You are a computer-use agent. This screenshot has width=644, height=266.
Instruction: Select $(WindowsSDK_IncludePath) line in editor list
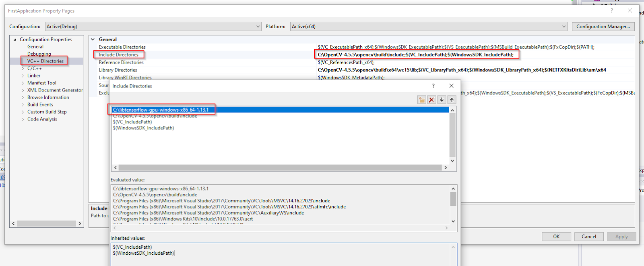coord(143,128)
